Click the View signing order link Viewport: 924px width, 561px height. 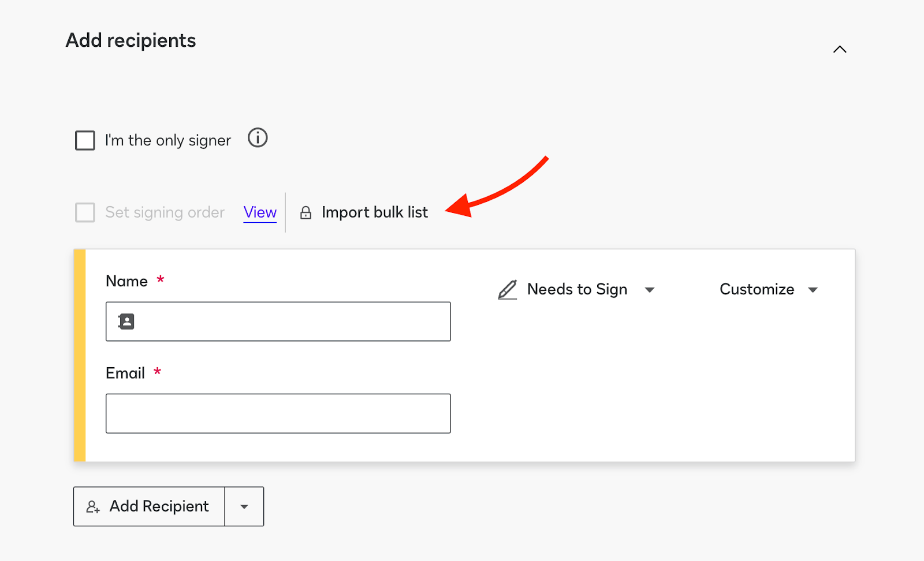[x=260, y=212]
